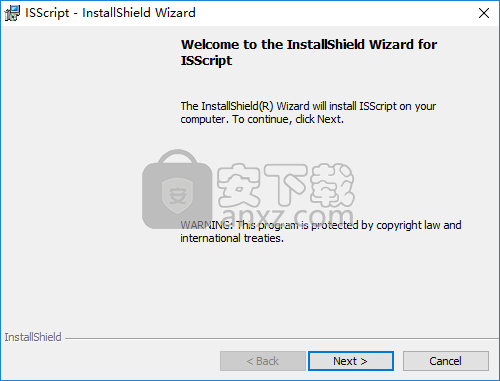
Task: Click Next to continue the installation
Action: (x=351, y=361)
